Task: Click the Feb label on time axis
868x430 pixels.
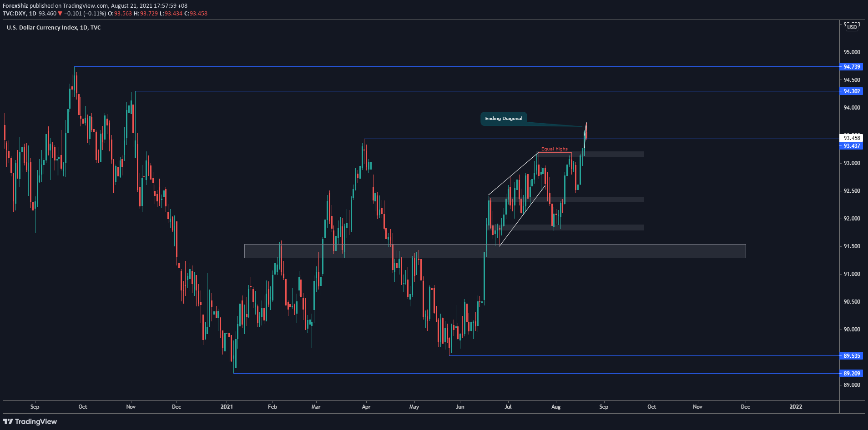Action: (x=273, y=407)
